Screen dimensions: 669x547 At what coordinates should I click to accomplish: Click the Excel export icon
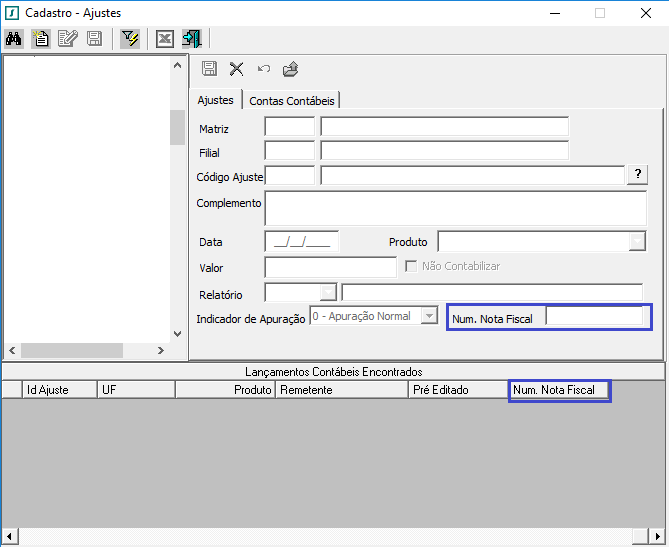[164, 39]
